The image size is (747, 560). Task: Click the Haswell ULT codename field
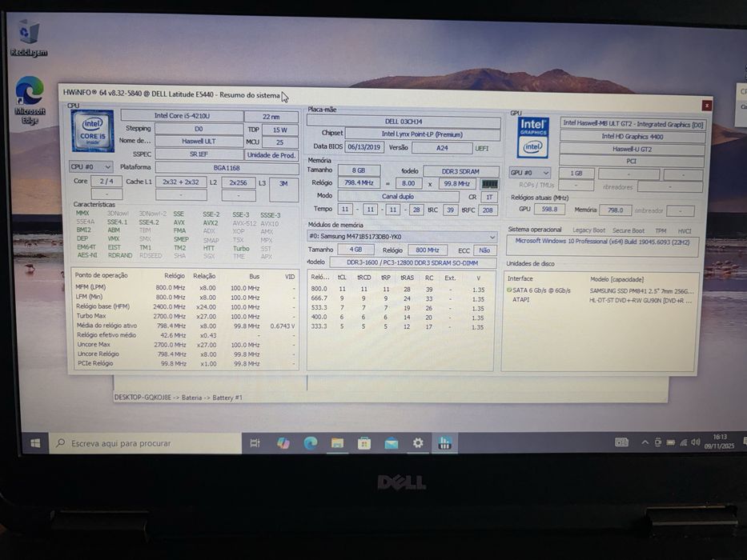[x=199, y=142]
